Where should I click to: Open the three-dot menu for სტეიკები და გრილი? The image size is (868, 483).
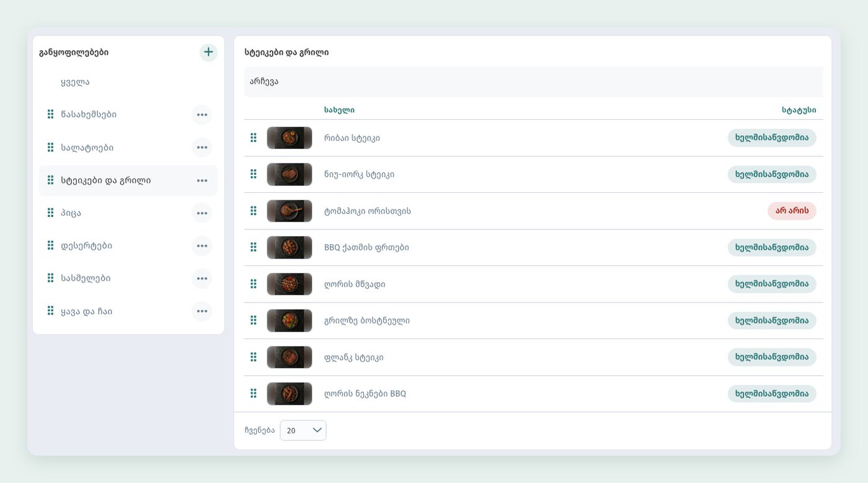[201, 180]
